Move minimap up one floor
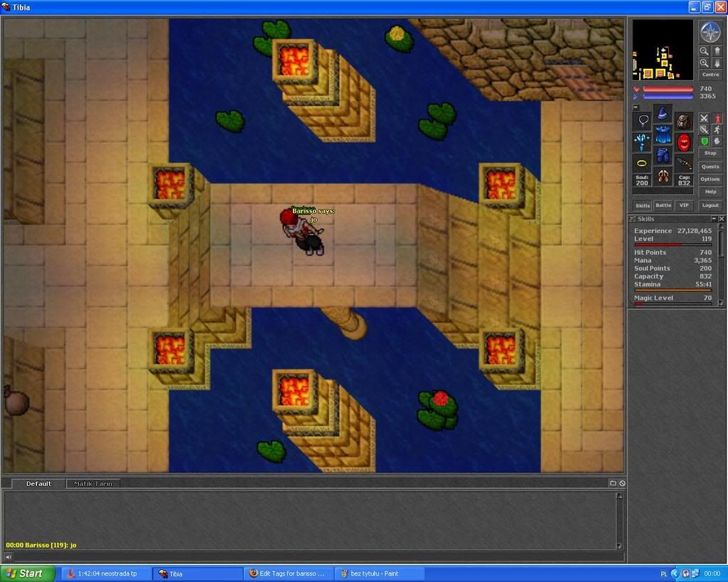This screenshot has width=728, height=582. click(x=717, y=51)
